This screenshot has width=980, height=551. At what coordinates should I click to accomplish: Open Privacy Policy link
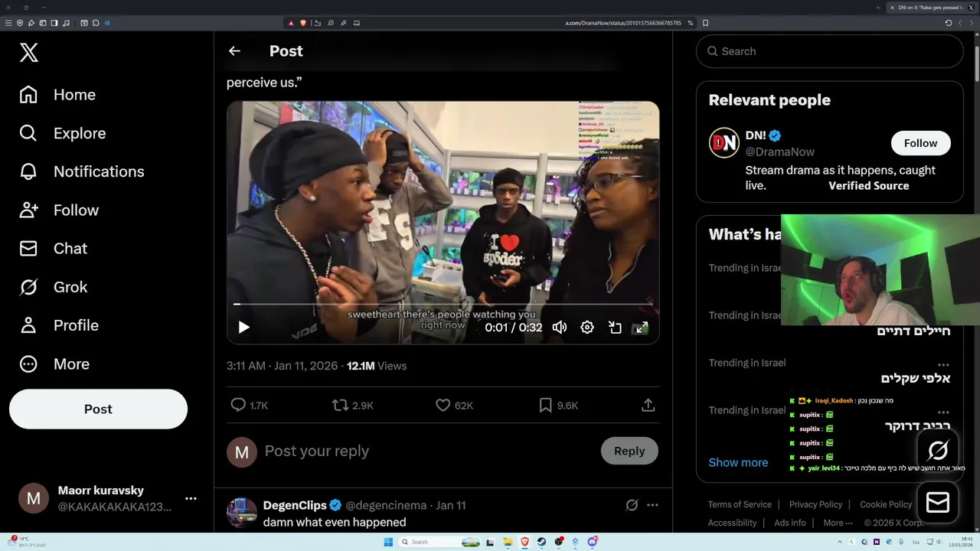click(815, 504)
